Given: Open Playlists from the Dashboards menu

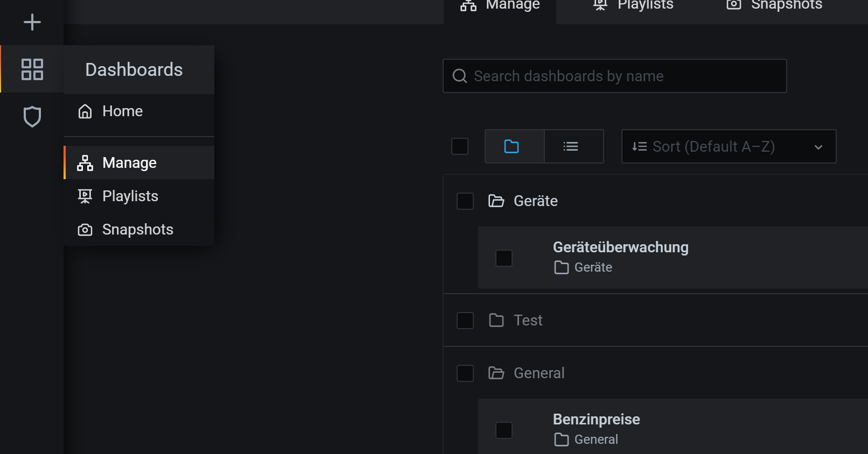Looking at the screenshot, I should point(139,196).
